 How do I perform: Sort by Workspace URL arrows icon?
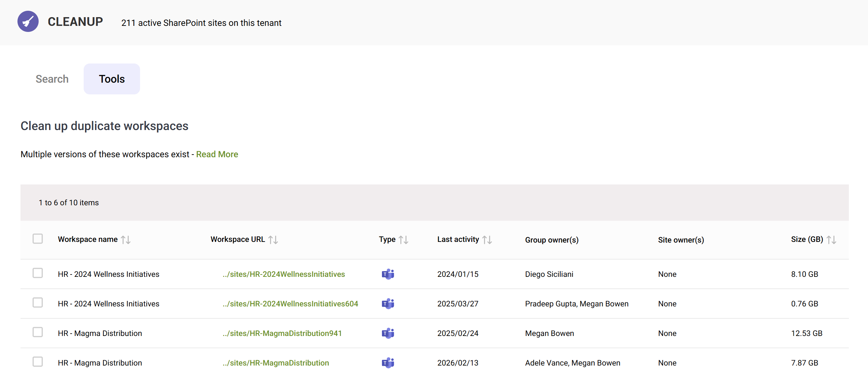(273, 240)
